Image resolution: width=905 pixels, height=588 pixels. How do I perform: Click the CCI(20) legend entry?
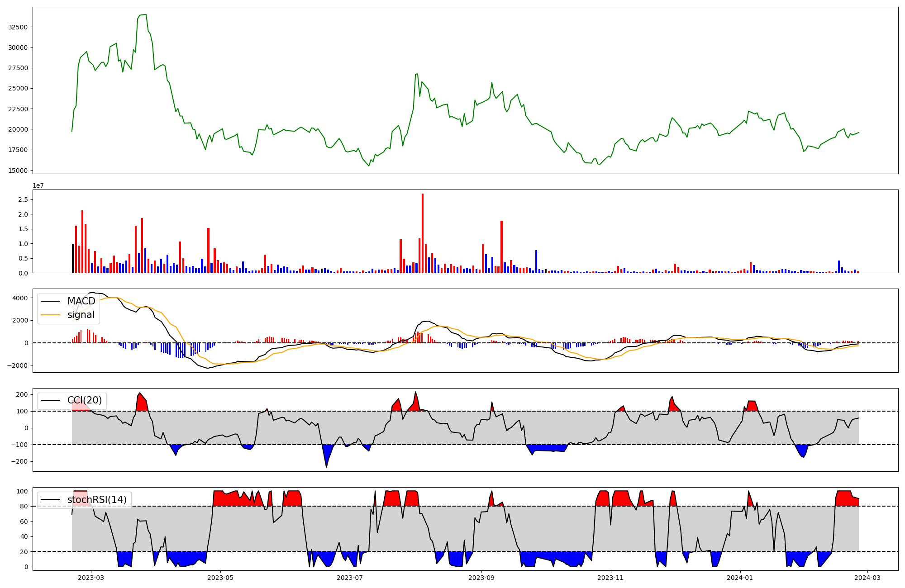coord(85,400)
